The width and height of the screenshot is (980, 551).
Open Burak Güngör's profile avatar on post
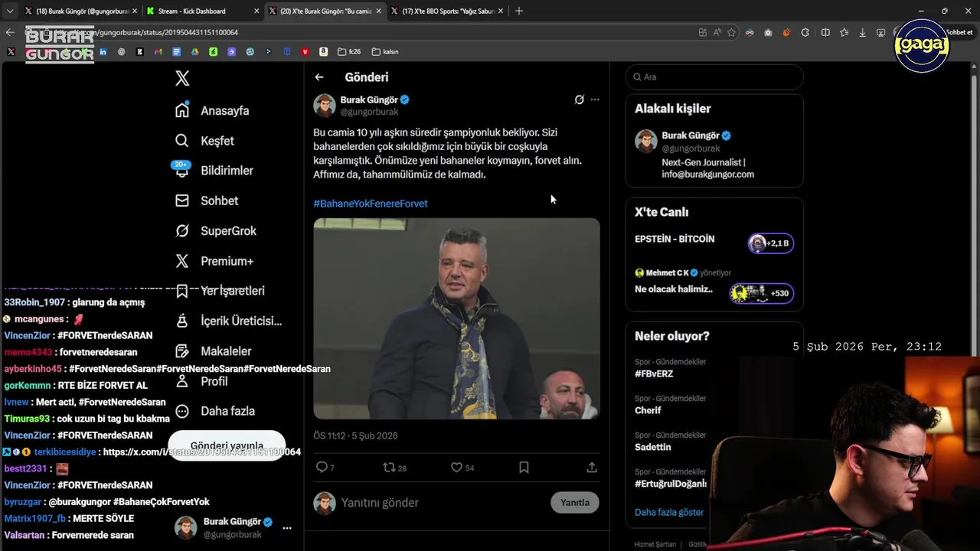tap(325, 106)
